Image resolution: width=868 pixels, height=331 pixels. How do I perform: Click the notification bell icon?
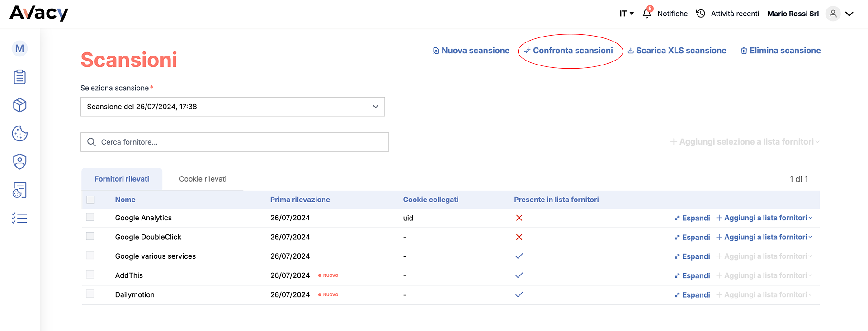(x=647, y=13)
